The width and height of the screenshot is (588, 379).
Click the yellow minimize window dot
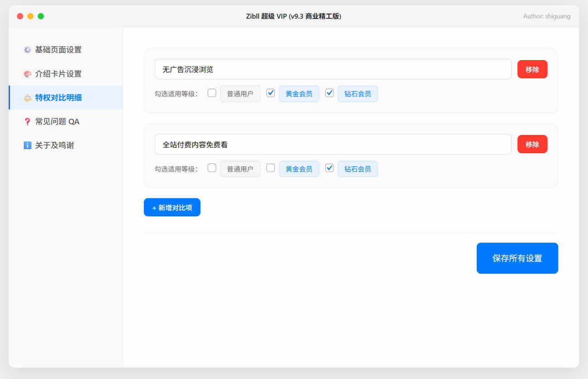coord(30,16)
